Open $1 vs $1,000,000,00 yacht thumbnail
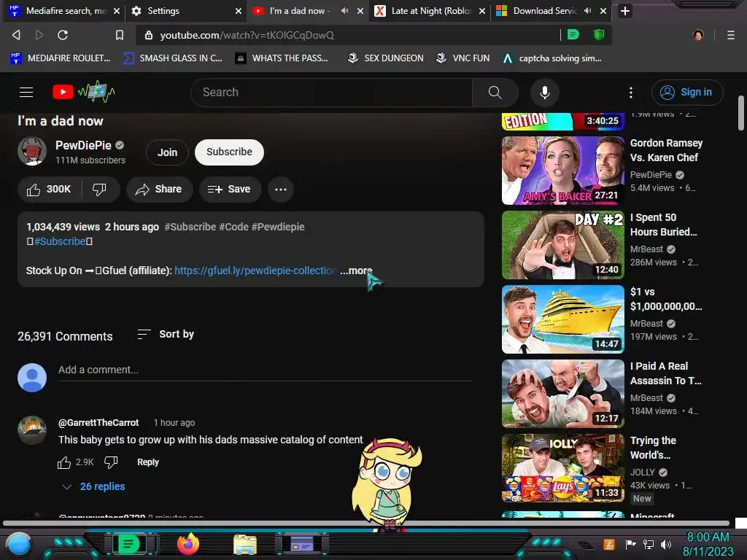The image size is (747, 560). click(x=562, y=319)
